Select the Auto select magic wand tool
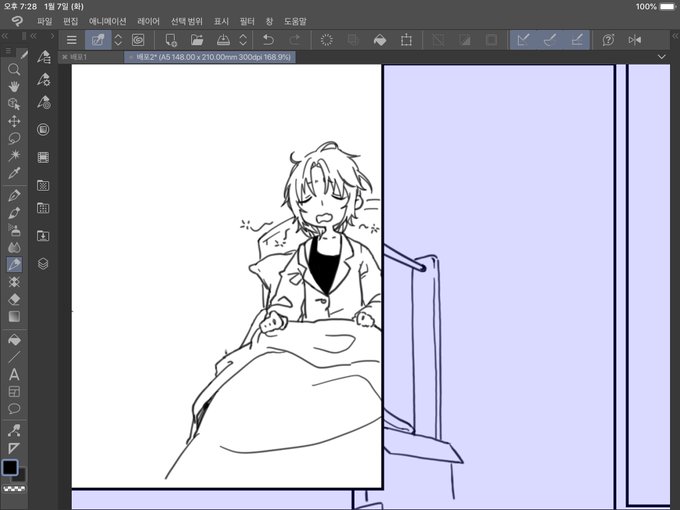 pos(14,155)
